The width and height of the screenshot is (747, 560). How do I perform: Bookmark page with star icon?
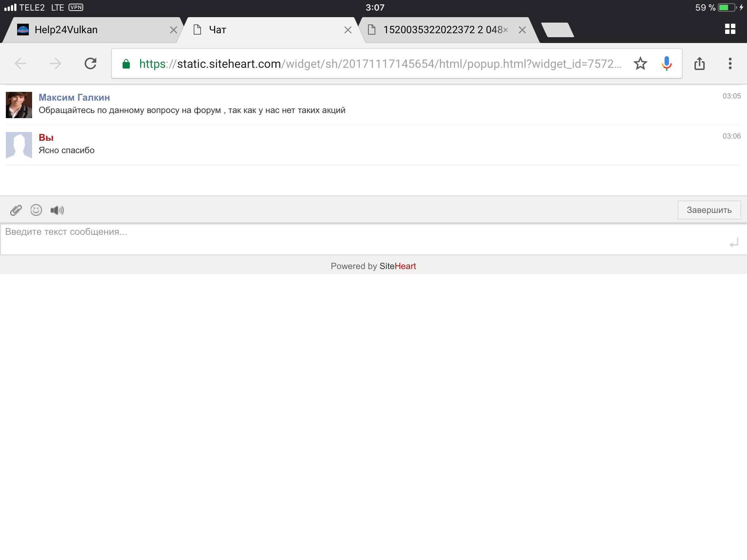pos(640,64)
